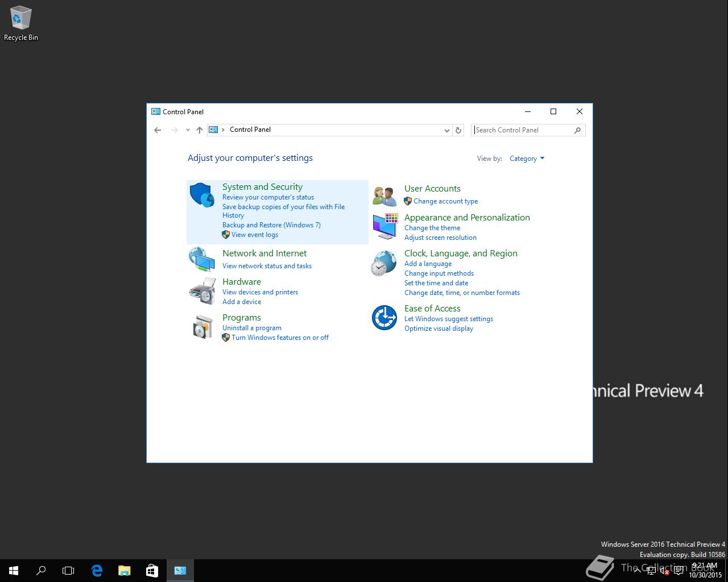Click the taskbar clock and date
The width and height of the screenshot is (728, 582).
(x=705, y=571)
